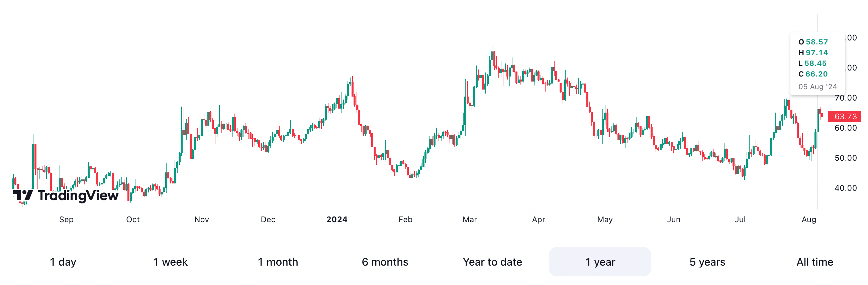Select the 1 day time range
Screen dimensions: 868x285
click(63, 262)
